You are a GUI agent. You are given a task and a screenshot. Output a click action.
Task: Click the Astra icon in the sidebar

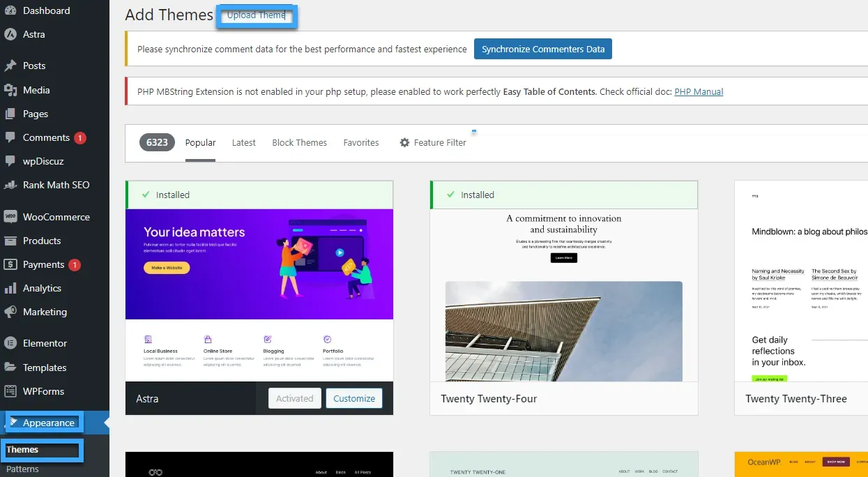click(10, 34)
